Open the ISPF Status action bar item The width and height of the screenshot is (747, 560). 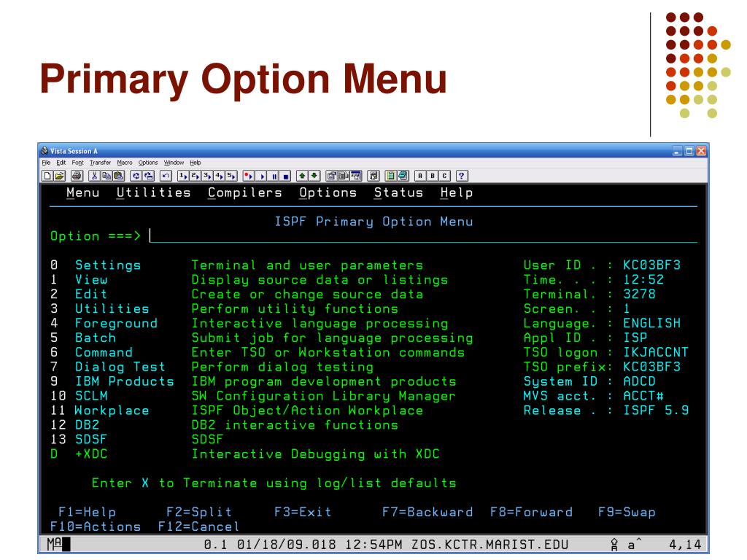399,192
